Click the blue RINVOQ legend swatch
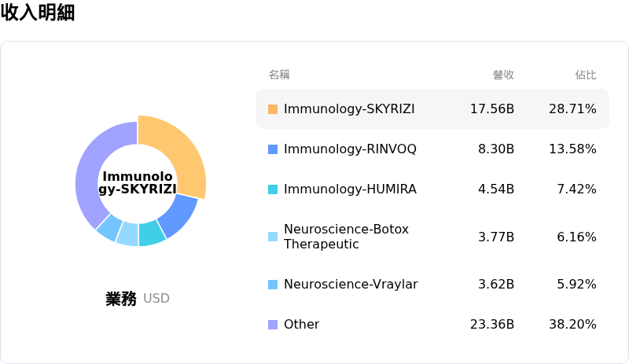 coord(273,149)
